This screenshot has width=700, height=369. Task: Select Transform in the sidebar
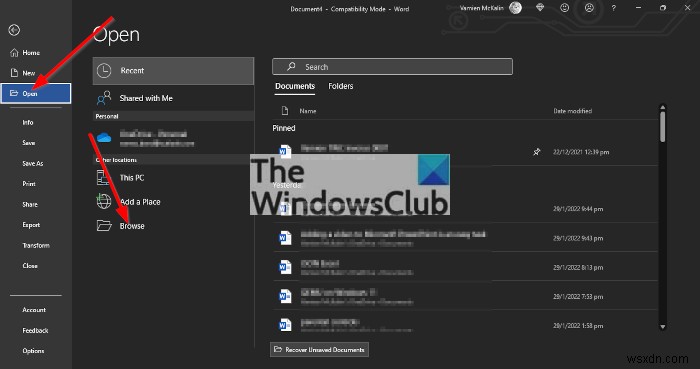coord(36,245)
